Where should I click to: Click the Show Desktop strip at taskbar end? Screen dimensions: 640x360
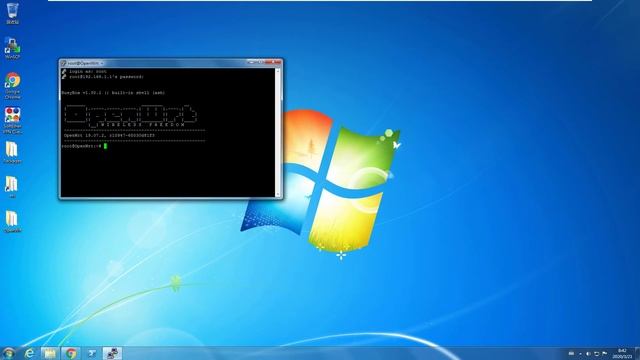[x=637, y=353]
